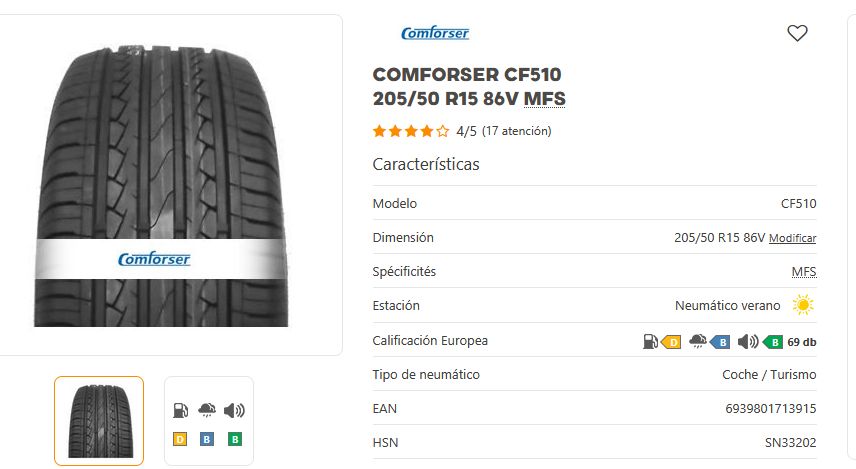Click blue B wet grip badge in table
The width and height of the screenshot is (856, 469).
(720, 342)
